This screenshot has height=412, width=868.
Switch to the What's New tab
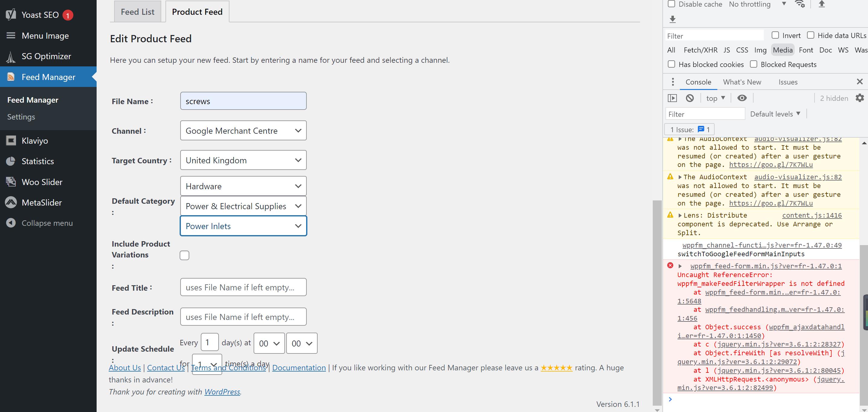742,82
